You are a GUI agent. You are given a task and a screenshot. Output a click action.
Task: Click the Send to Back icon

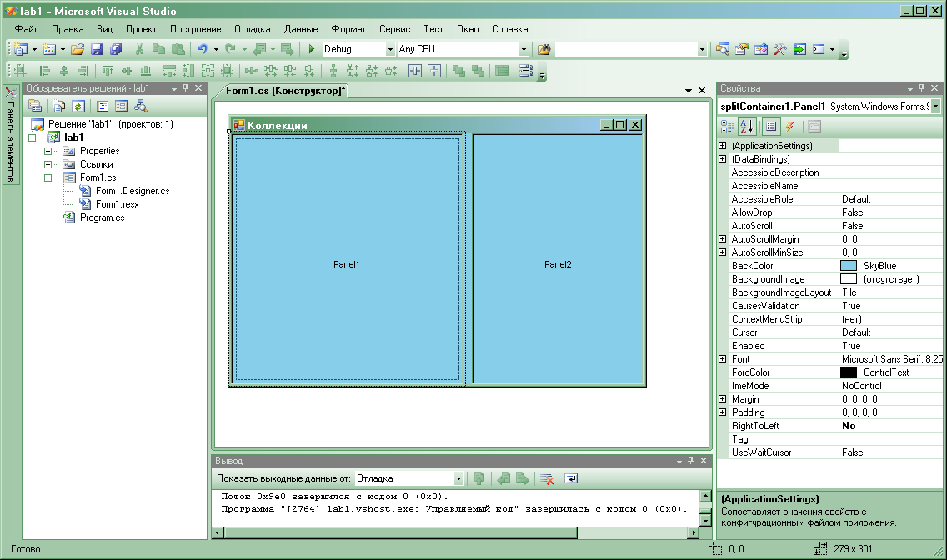(478, 71)
